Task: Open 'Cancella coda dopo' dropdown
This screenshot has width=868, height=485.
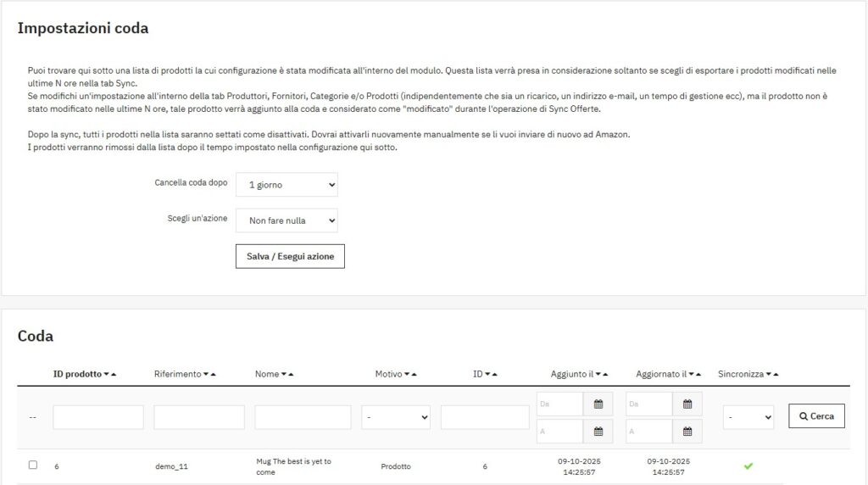Action: coord(287,184)
